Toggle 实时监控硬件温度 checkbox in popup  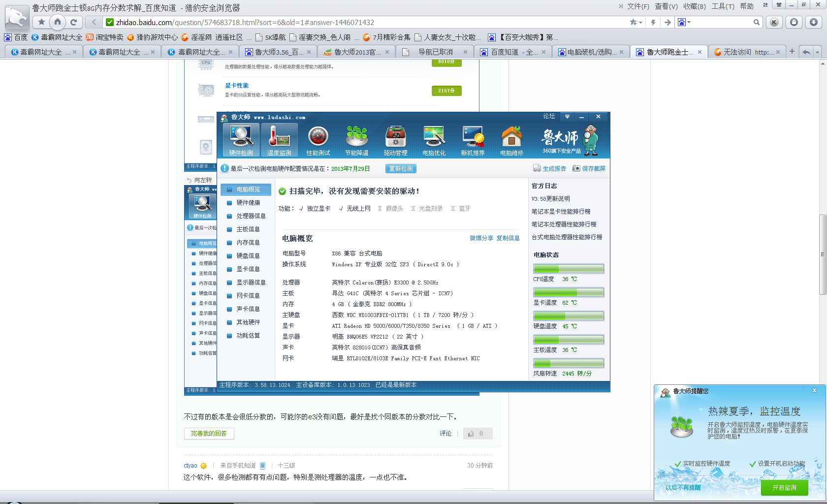[678, 464]
